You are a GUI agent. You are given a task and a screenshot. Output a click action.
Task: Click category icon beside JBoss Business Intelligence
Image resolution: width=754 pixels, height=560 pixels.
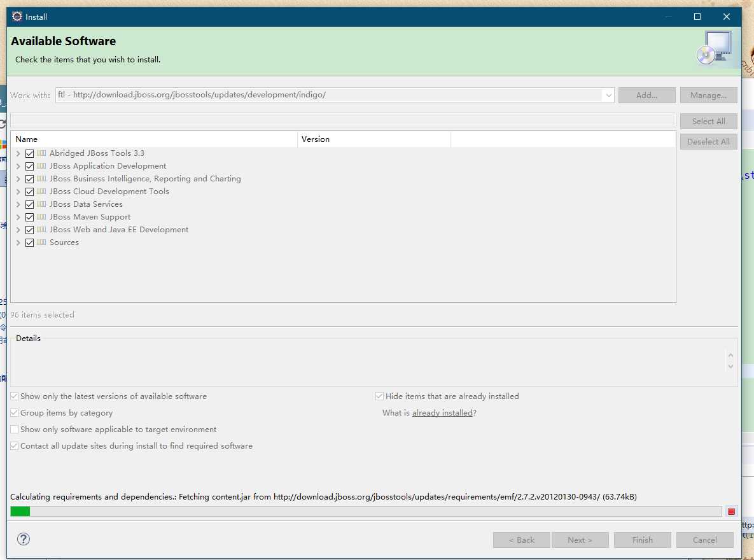41,178
